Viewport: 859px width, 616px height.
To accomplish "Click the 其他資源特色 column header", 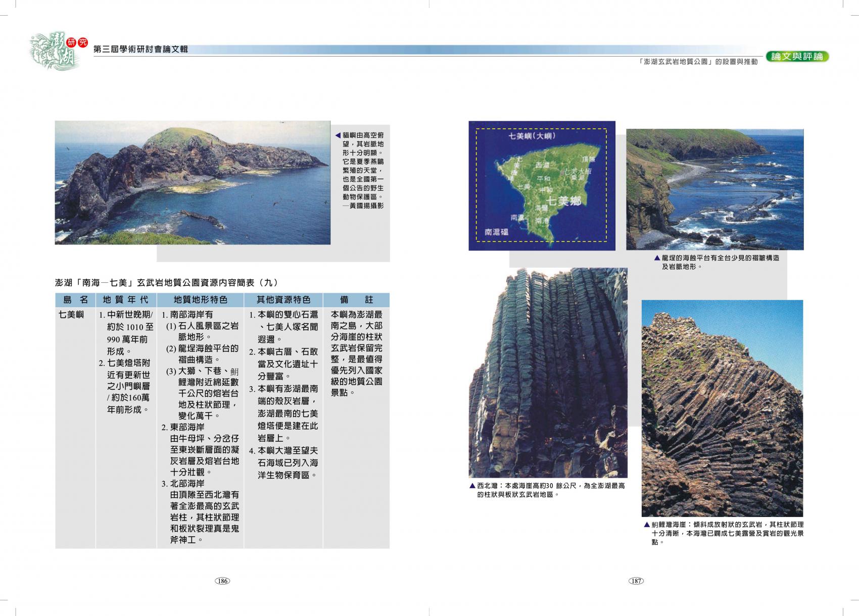I will (283, 300).
